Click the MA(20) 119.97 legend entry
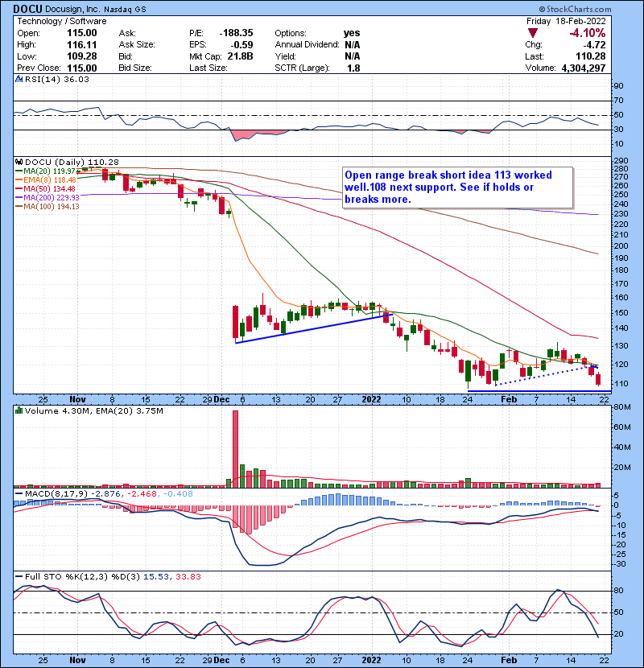Viewport: 644px width, 668px height. pos(46,171)
